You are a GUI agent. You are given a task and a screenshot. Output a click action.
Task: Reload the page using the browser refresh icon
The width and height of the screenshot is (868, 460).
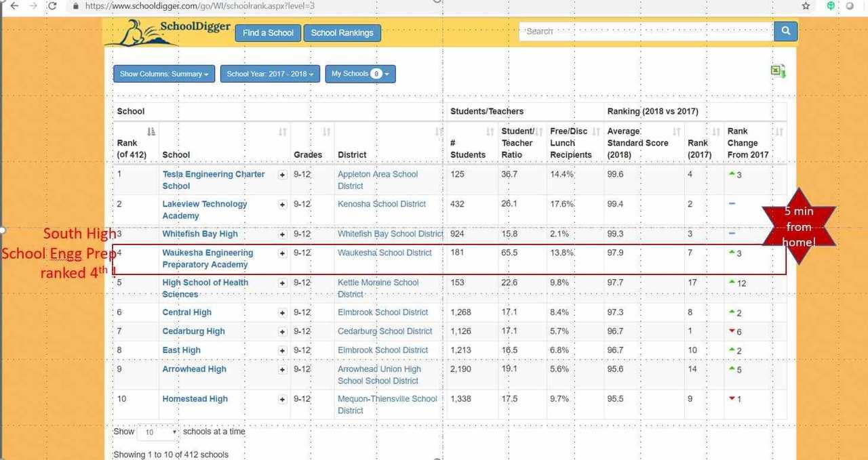(52, 5)
